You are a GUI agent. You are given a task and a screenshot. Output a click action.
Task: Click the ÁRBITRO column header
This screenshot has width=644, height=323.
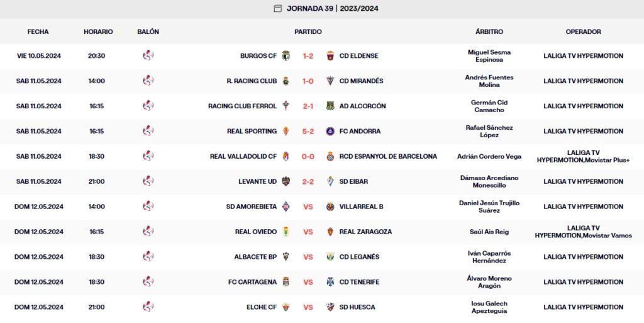click(x=489, y=31)
